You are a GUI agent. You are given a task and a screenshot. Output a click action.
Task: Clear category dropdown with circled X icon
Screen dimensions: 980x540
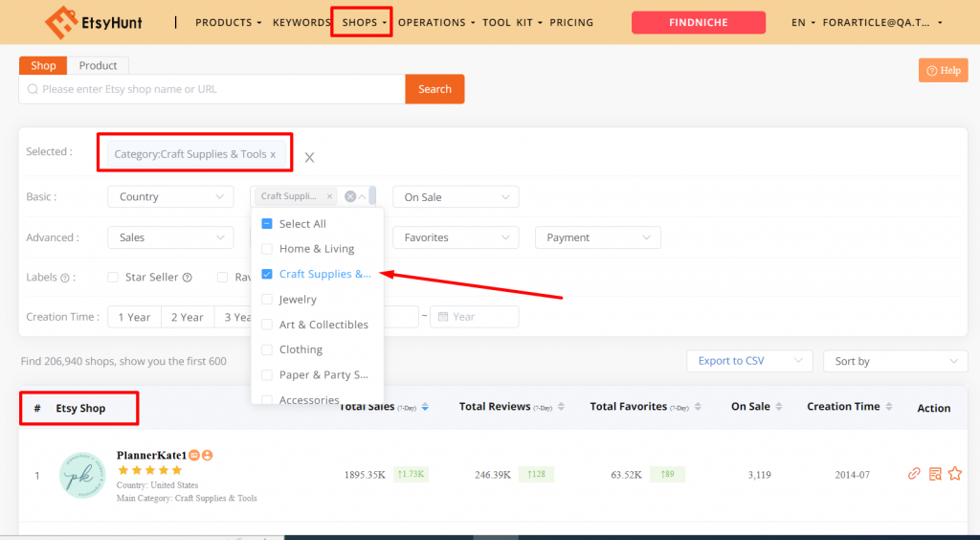(x=350, y=196)
